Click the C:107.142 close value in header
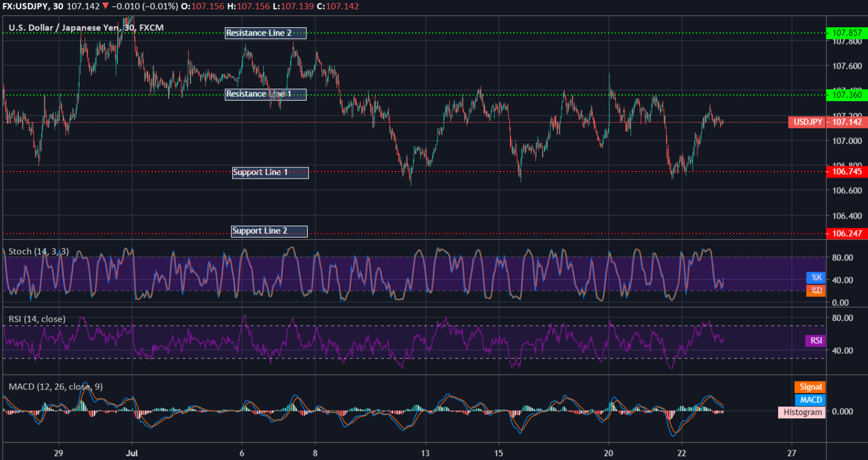This screenshot has height=460, width=868. (x=338, y=6)
